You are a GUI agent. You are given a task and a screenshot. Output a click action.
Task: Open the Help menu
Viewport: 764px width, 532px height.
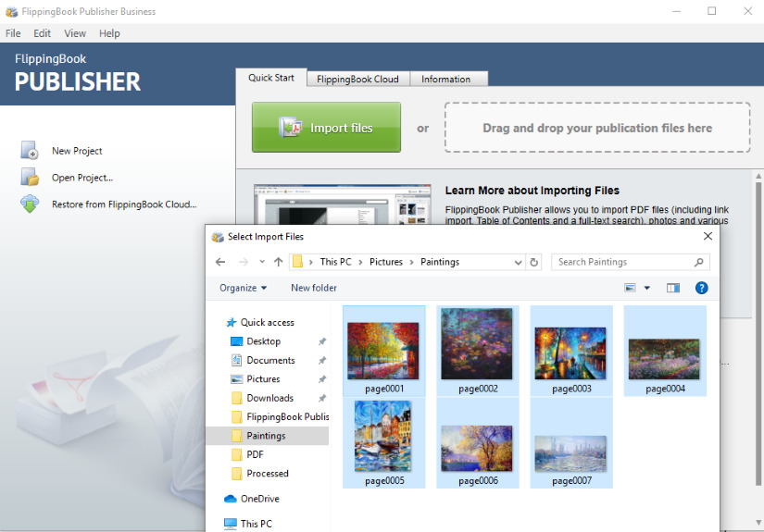pos(109,33)
